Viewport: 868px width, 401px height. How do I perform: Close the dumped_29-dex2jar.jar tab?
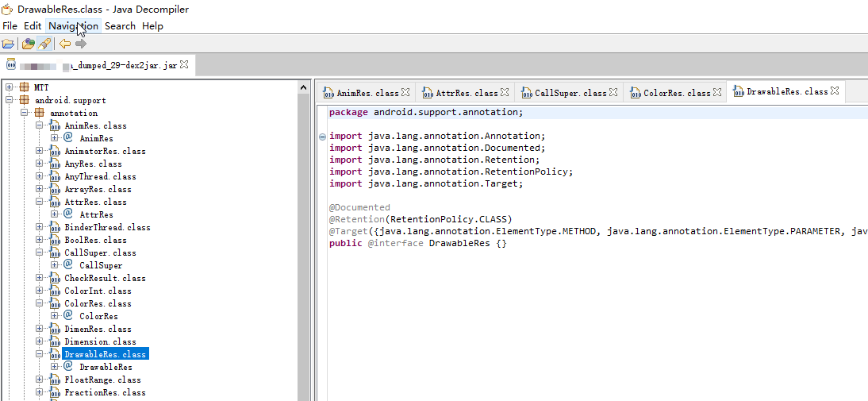pyautogui.click(x=184, y=65)
